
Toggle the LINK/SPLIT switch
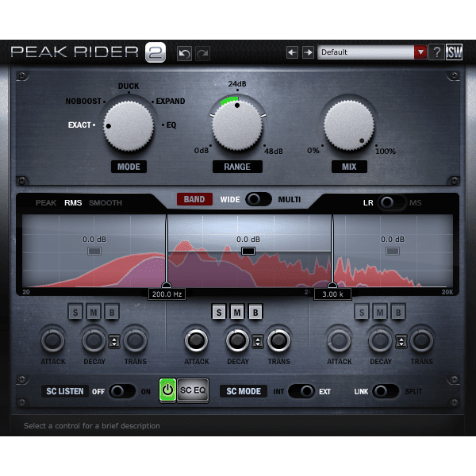click(x=386, y=391)
